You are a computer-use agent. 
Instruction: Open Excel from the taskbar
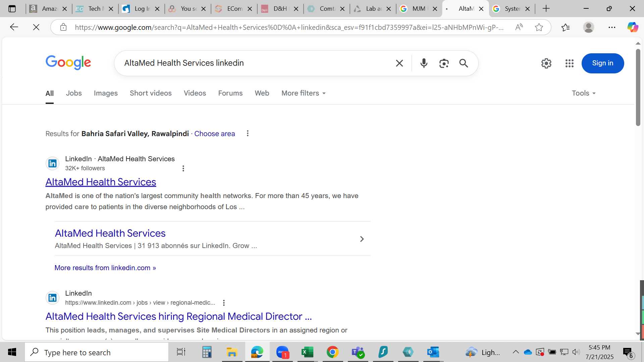click(307, 352)
